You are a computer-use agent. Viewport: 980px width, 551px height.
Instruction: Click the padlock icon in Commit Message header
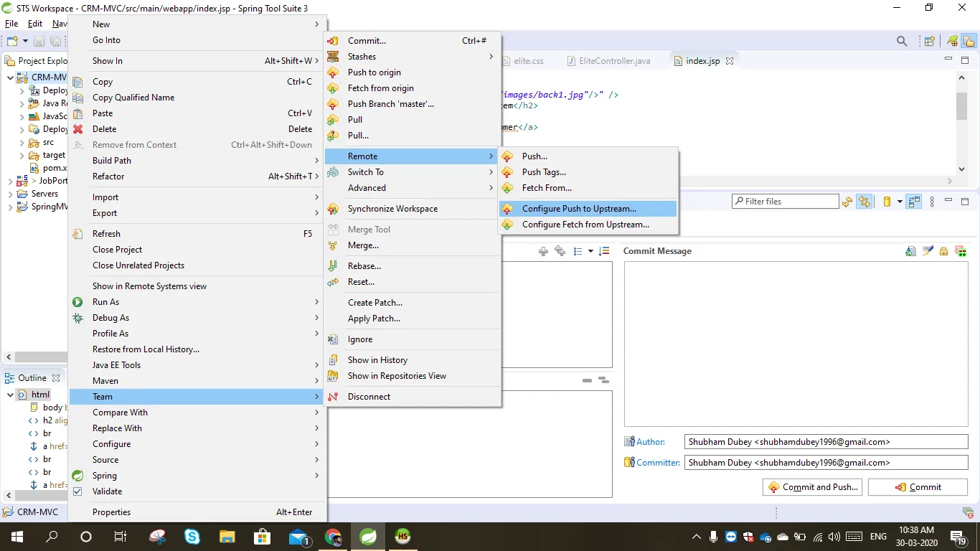[944, 251]
